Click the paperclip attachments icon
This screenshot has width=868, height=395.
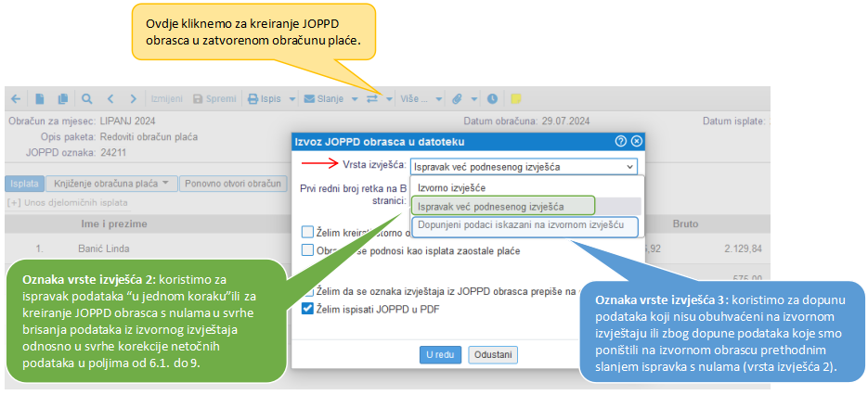pyautogui.click(x=457, y=99)
